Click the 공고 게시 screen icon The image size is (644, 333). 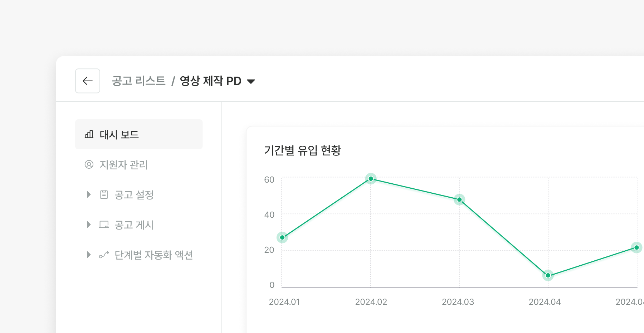104,225
